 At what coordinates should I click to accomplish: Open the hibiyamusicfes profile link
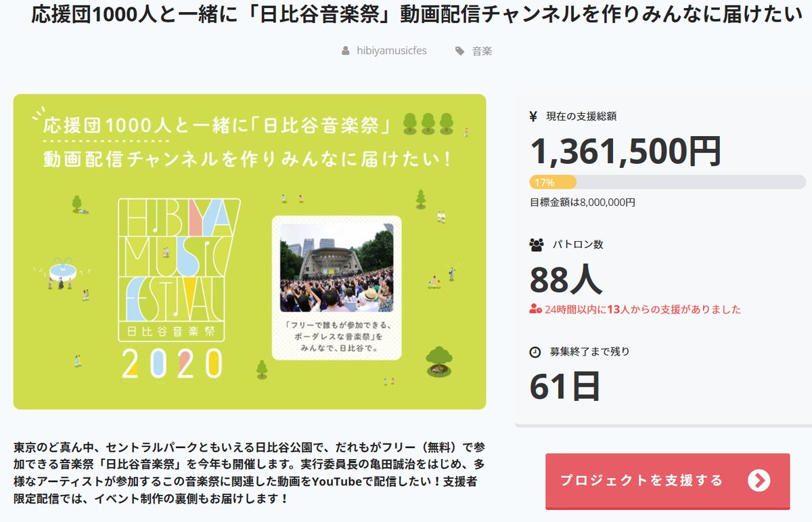(x=391, y=51)
